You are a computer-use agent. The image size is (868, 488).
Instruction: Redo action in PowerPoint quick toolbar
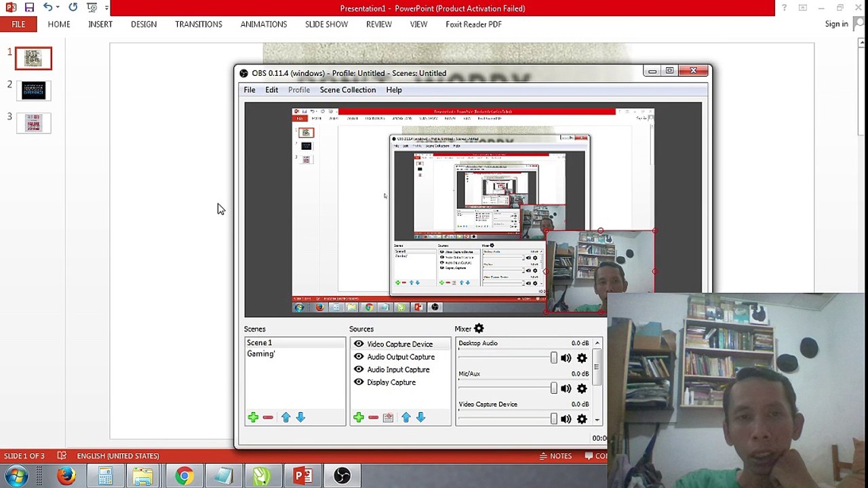coord(73,7)
